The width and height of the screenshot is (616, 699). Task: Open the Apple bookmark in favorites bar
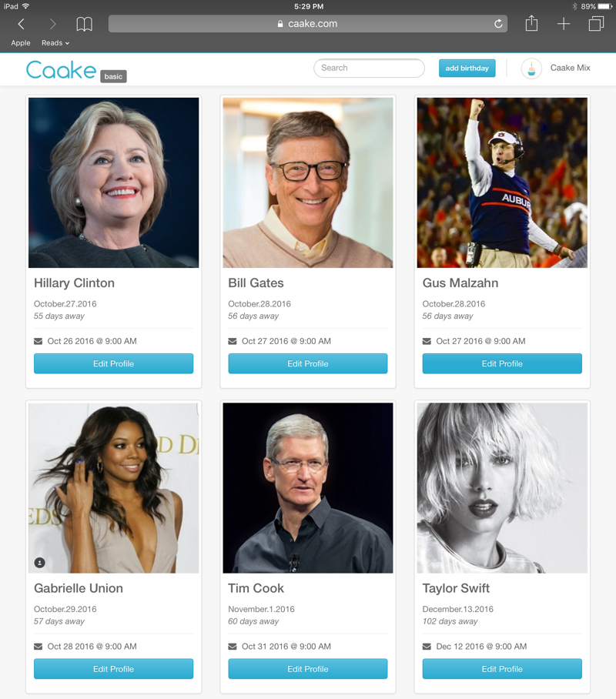(x=21, y=43)
